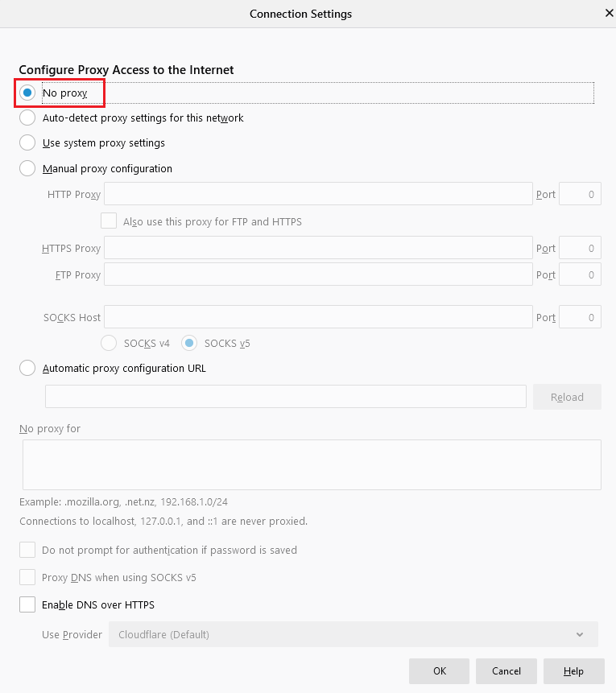Select the SOCKS v5 radio button
Viewport: 616px width, 693px height.
pyautogui.click(x=189, y=343)
